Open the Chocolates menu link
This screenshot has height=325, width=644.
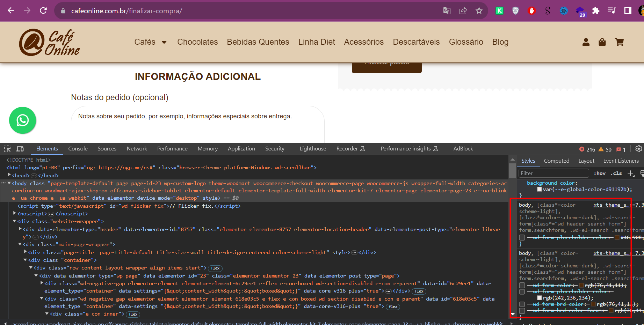click(x=197, y=42)
